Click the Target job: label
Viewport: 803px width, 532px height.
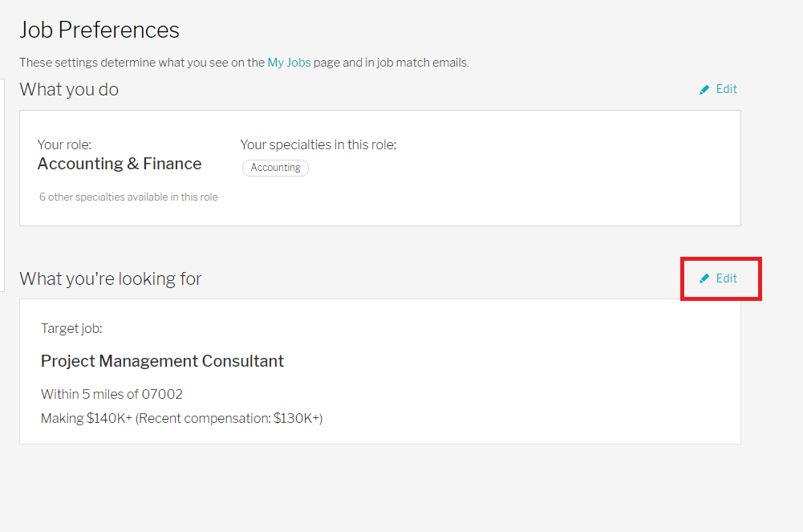pyautogui.click(x=71, y=329)
